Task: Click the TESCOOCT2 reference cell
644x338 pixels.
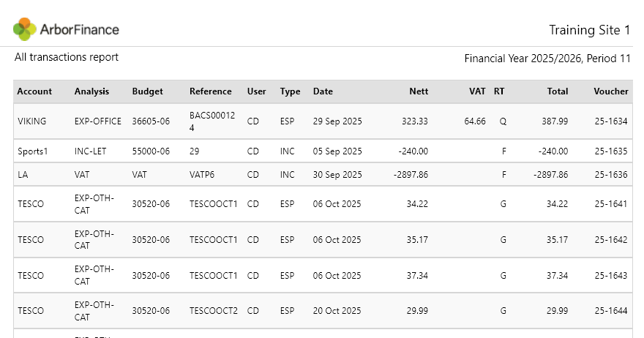Action: pos(213,310)
